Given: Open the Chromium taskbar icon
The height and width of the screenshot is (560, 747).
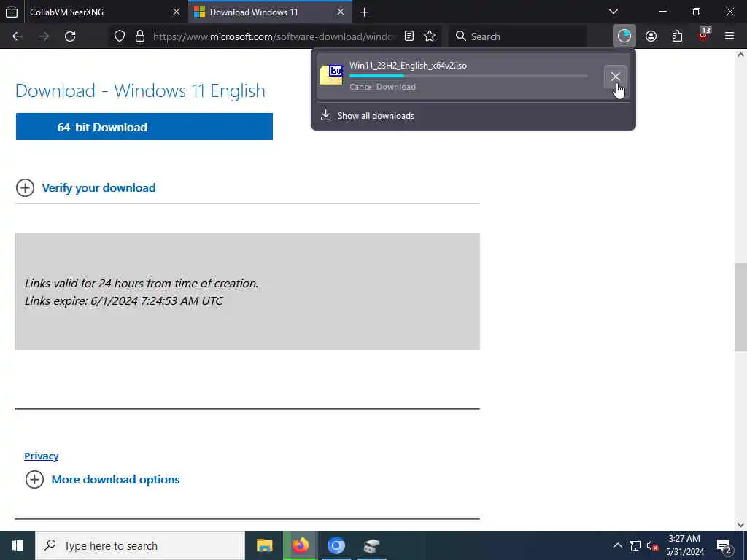Looking at the screenshot, I should coord(336,545).
